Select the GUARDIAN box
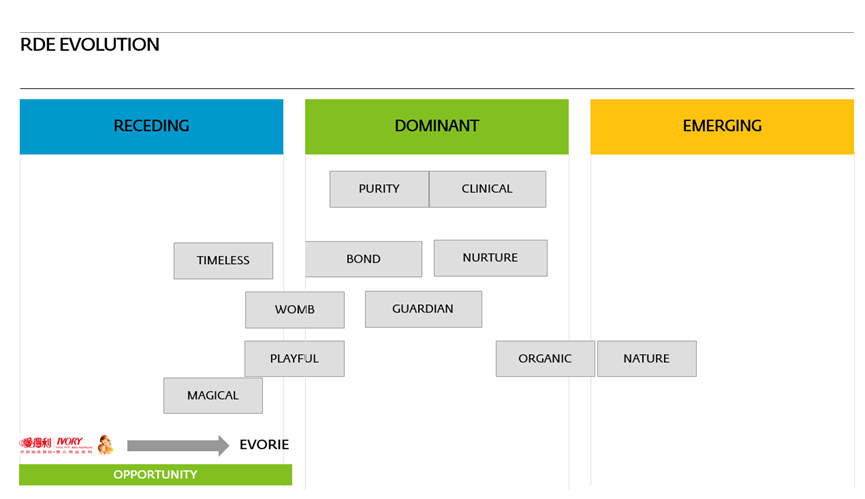 [x=423, y=309]
